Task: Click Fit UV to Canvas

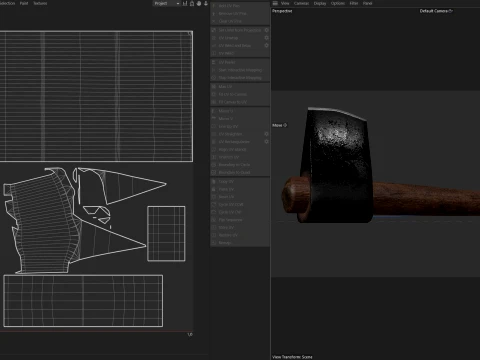Action: click(x=233, y=94)
